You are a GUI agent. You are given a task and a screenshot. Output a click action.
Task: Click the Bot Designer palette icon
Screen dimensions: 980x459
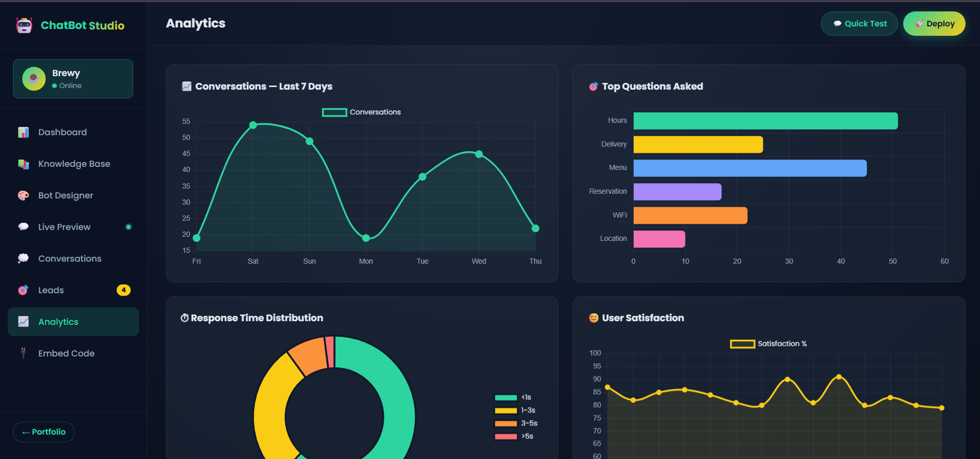(x=23, y=195)
